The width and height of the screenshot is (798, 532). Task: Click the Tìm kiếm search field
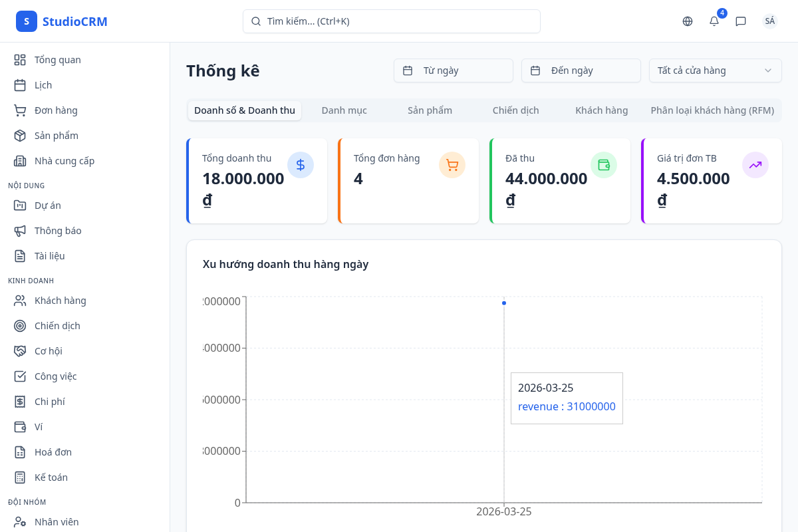(x=392, y=21)
